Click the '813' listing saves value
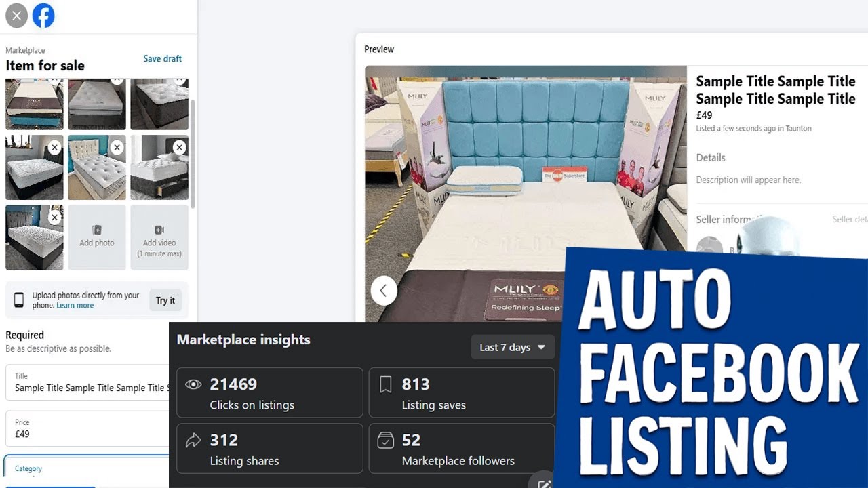The image size is (868, 488). (416, 384)
